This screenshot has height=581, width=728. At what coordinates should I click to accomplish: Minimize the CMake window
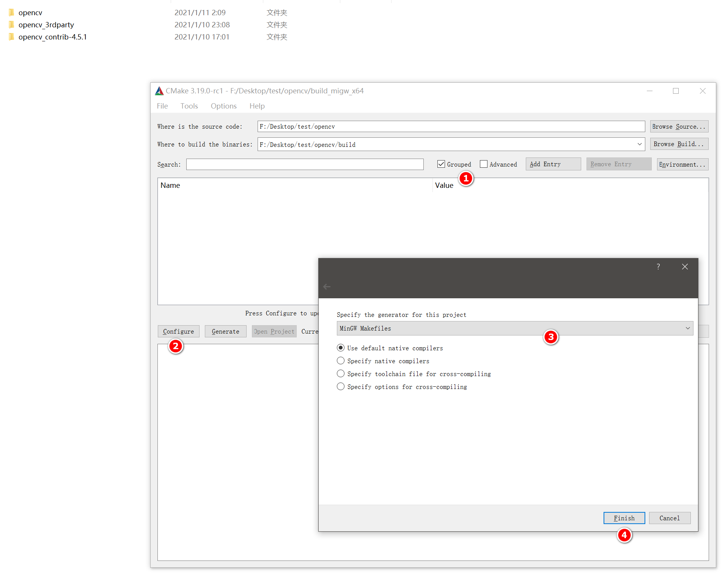[649, 91]
